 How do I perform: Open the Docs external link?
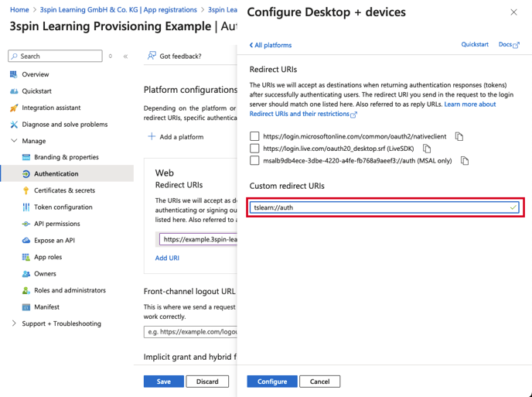(x=509, y=44)
